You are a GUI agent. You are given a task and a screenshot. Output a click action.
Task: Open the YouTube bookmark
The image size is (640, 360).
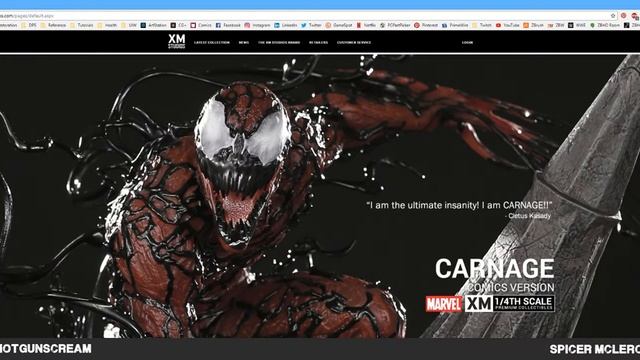[508, 25]
